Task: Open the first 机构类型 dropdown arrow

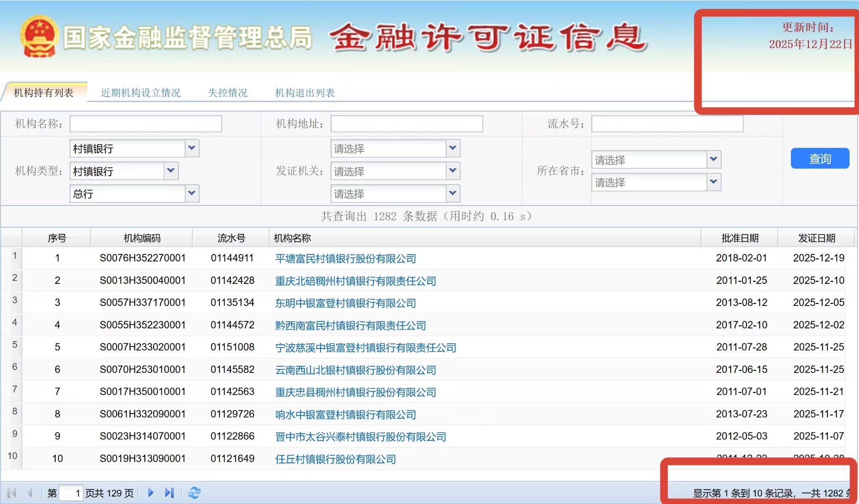Action: point(192,148)
